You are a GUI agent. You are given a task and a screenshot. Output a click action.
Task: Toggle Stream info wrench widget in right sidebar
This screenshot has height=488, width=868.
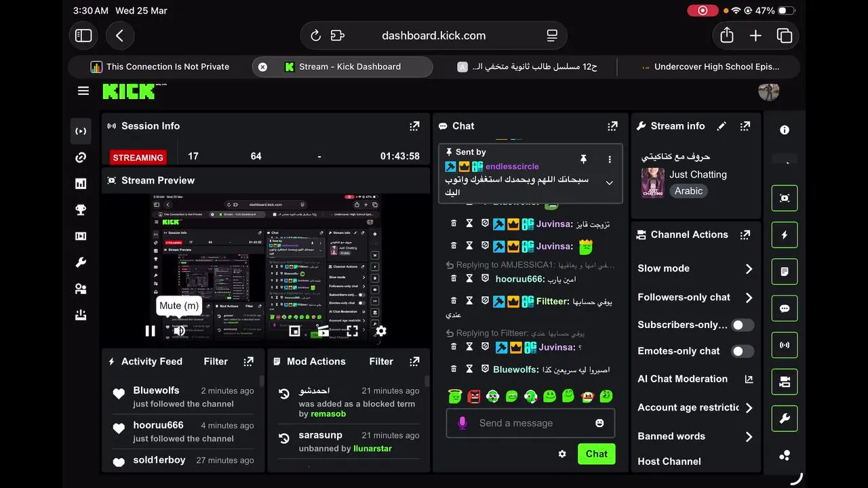pos(785,419)
